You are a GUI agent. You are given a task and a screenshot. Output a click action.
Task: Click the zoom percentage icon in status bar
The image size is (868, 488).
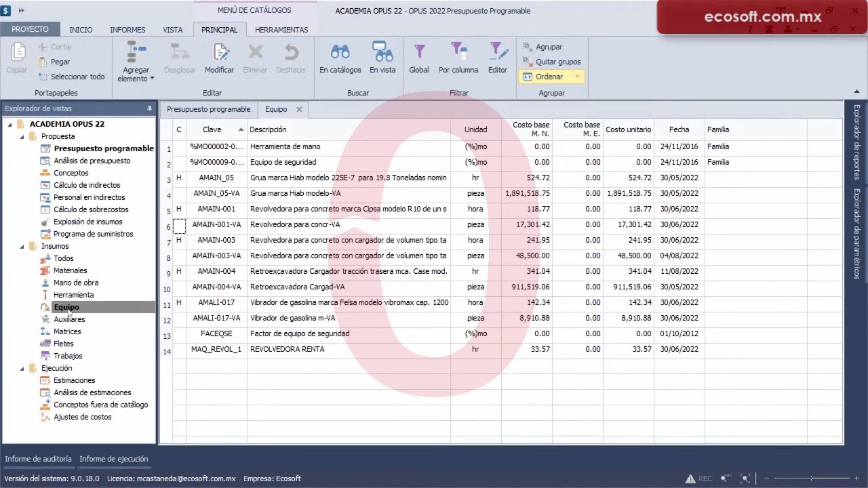click(x=726, y=479)
